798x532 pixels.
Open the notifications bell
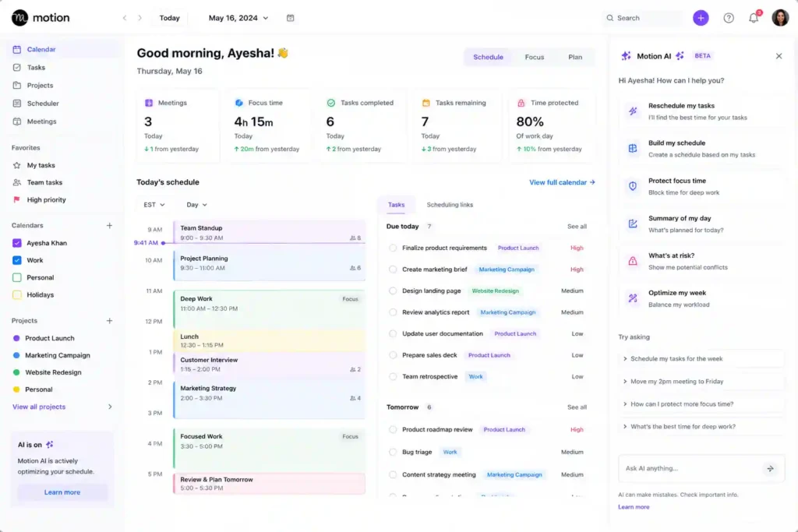point(754,18)
